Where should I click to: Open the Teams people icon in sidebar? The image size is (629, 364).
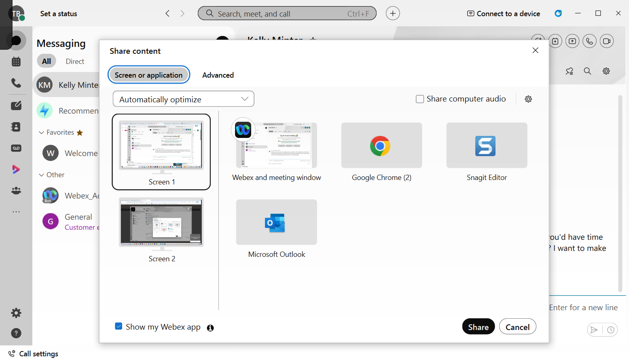16,190
